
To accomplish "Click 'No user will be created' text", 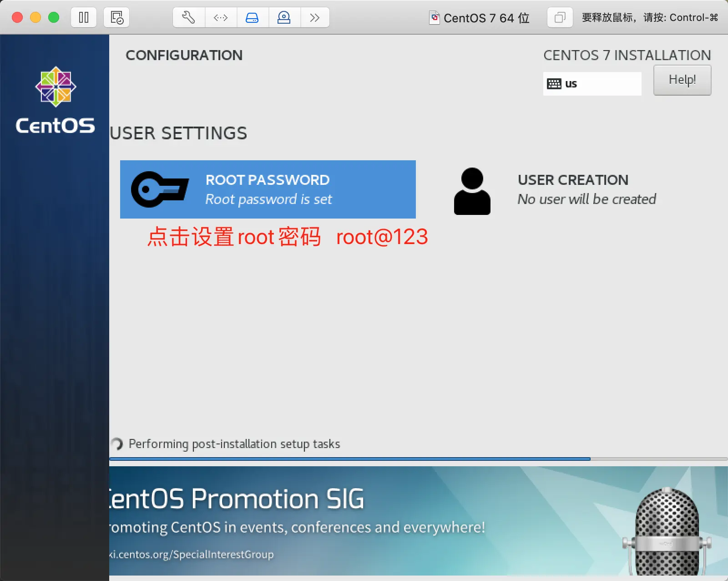I will (587, 199).
